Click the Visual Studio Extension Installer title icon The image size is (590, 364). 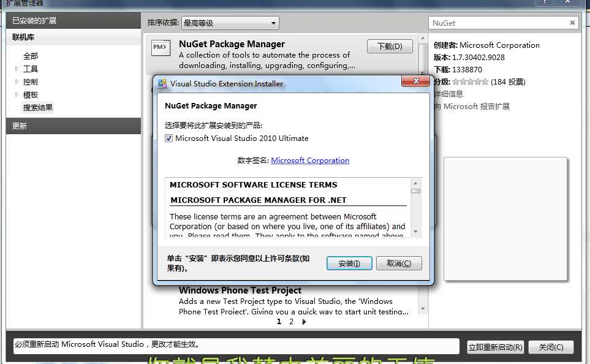[x=162, y=83]
